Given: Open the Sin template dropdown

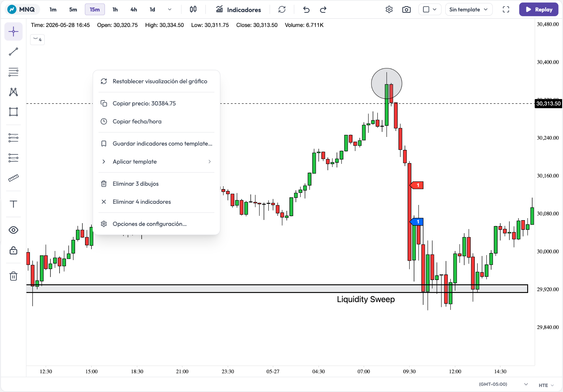Looking at the screenshot, I should click(x=469, y=9).
